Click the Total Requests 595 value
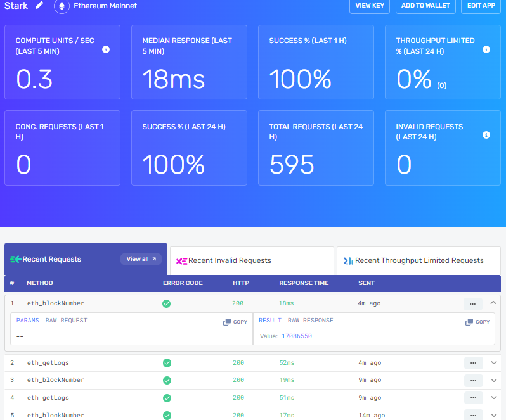This screenshot has height=420, width=506. pyautogui.click(x=292, y=165)
